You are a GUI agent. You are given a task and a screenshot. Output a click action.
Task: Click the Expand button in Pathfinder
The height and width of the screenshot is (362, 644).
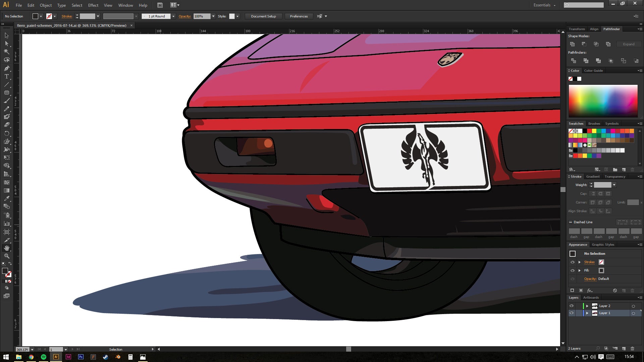[x=629, y=44]
